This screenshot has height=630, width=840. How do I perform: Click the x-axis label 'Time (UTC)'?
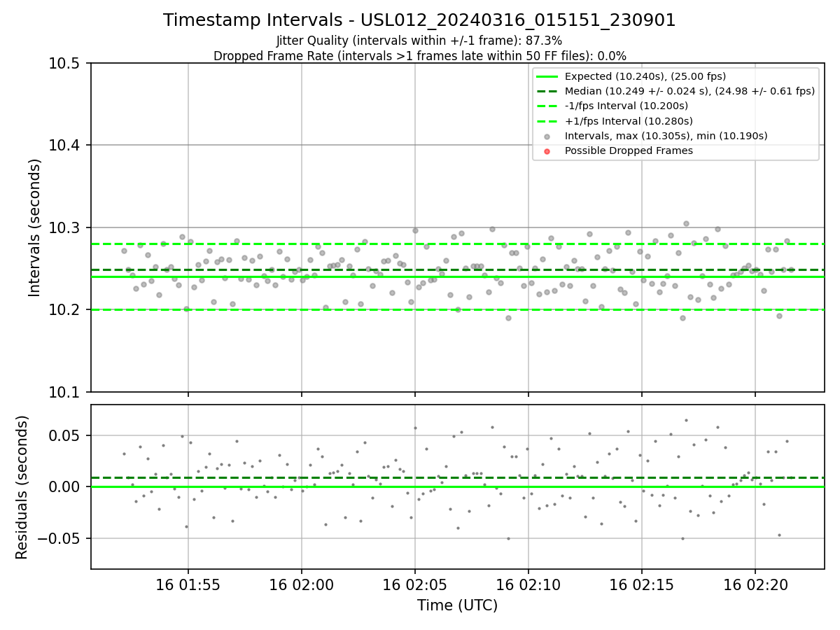tap(457, 605)
